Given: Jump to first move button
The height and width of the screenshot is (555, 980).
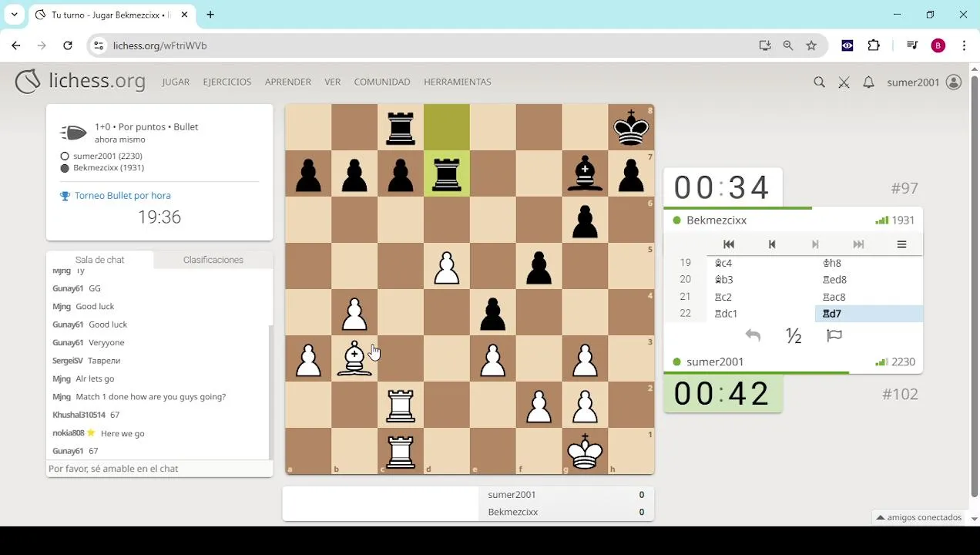Looking at the screenshot, I should click(729, 244).
